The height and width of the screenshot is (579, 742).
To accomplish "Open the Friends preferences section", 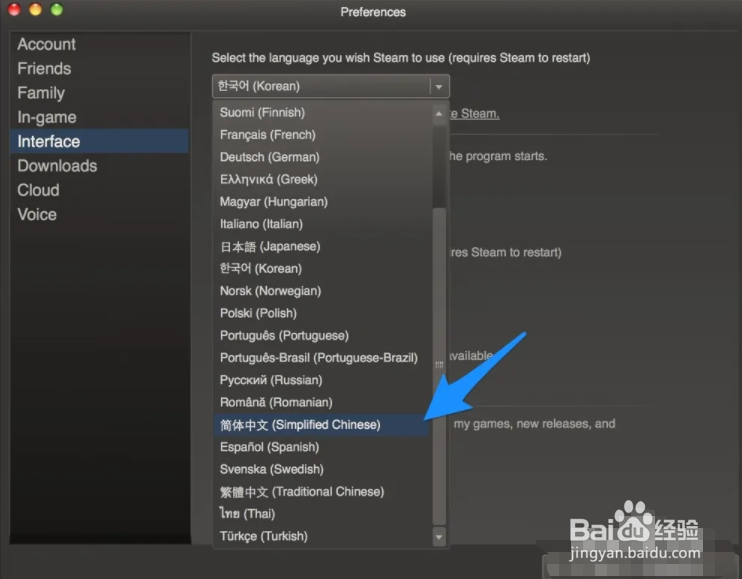I will (x=99, y=69).
